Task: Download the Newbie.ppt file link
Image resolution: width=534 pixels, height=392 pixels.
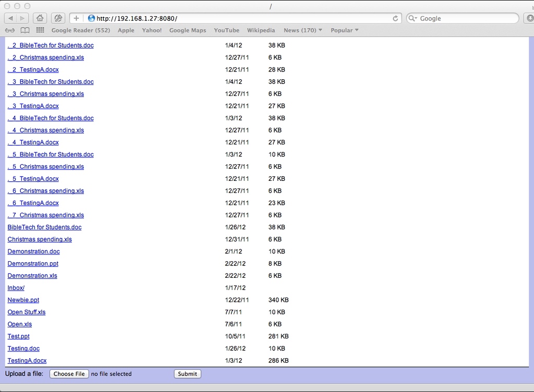Action: 23,300
